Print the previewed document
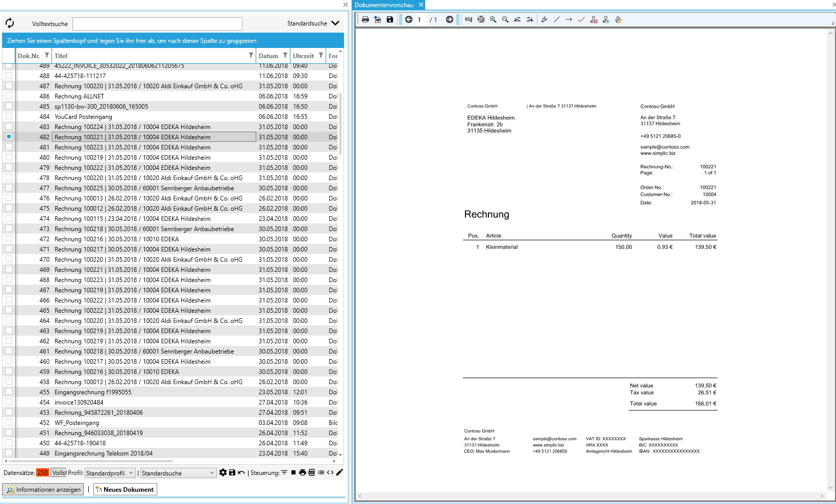Image resolution: width=836 pixels, height=504 pixels. coord(365,19)
